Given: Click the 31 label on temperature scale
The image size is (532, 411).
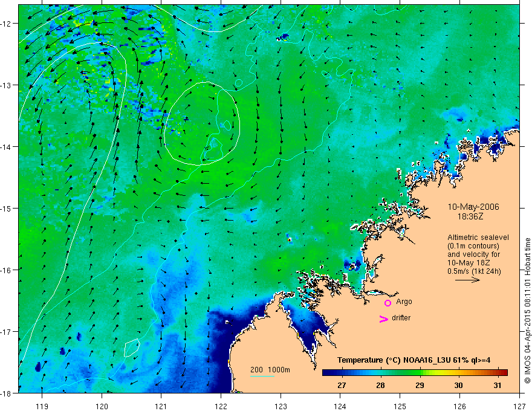Looking at the screenshot, I should tap(498, 385).
